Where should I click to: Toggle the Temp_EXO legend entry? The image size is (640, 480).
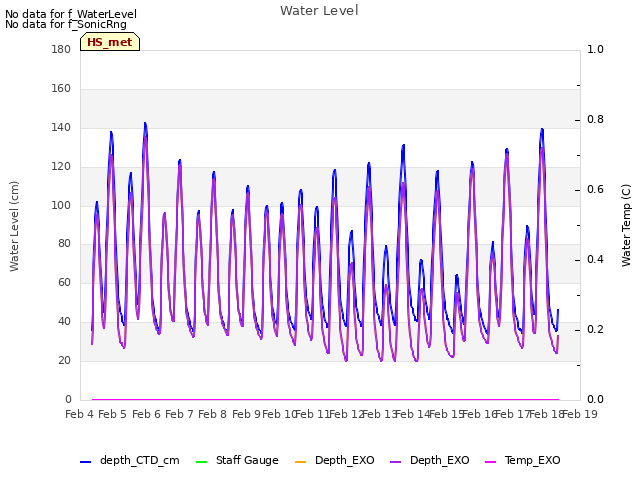pos(522,460)
